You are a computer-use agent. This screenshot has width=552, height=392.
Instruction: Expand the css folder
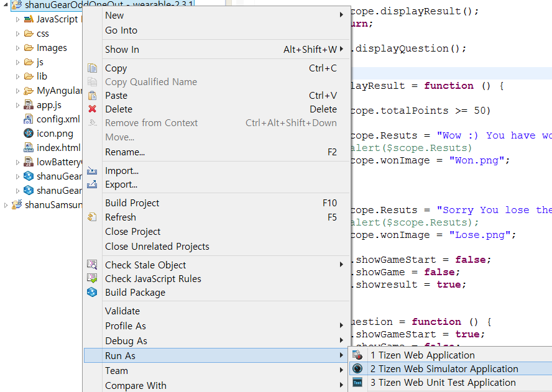click(x=17, y=34)
